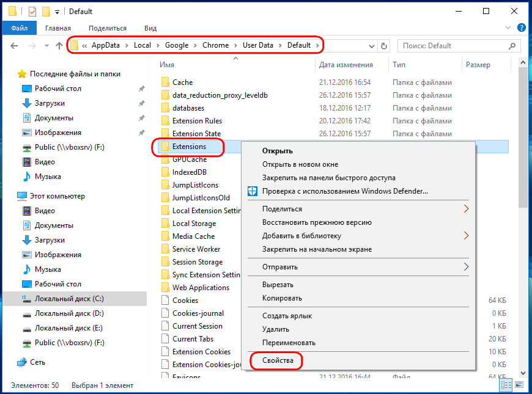Switch to the Вид ribbon tab
This screenshot has width=532, height=394.
[x=150, y=28]
